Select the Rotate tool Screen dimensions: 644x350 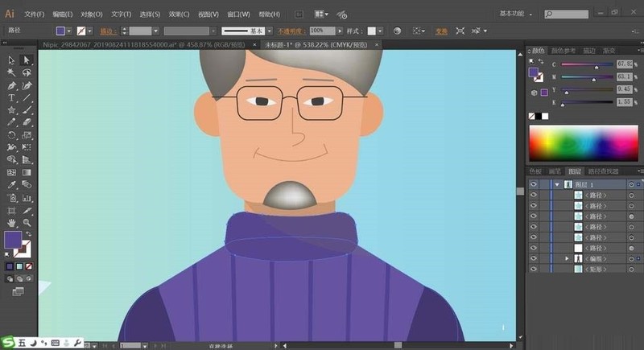[x=11, y=135]
